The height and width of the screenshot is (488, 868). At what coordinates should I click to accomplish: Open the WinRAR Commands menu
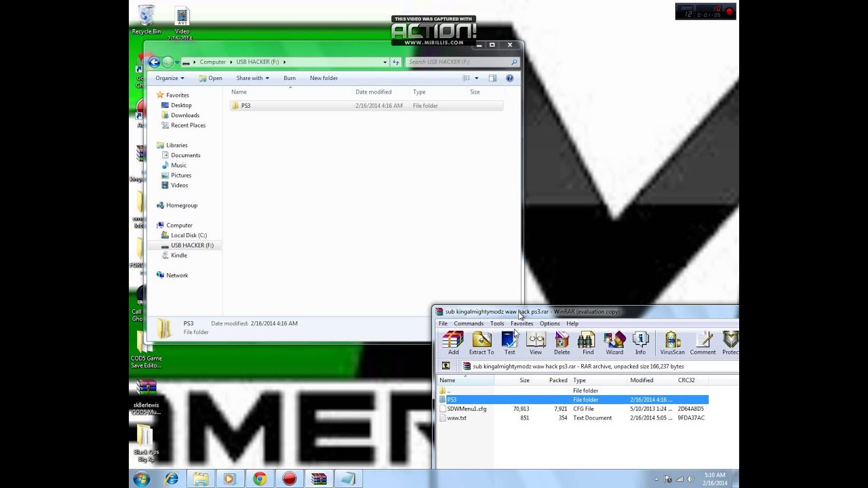(x=469, y=323)
